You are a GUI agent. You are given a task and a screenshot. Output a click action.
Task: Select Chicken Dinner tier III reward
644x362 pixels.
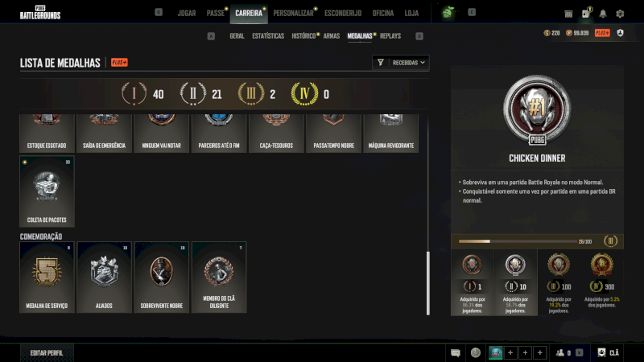[559, 282]
